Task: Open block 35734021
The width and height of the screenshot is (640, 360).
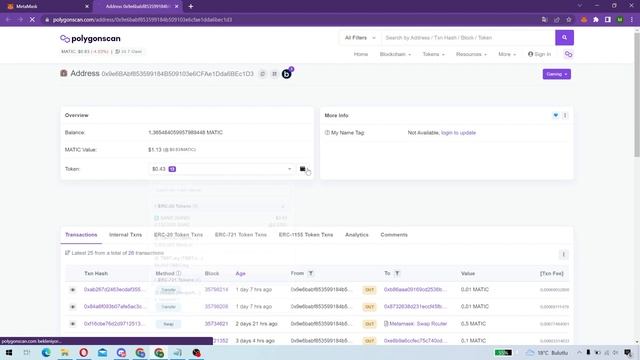Action: (x=216, y=324)
